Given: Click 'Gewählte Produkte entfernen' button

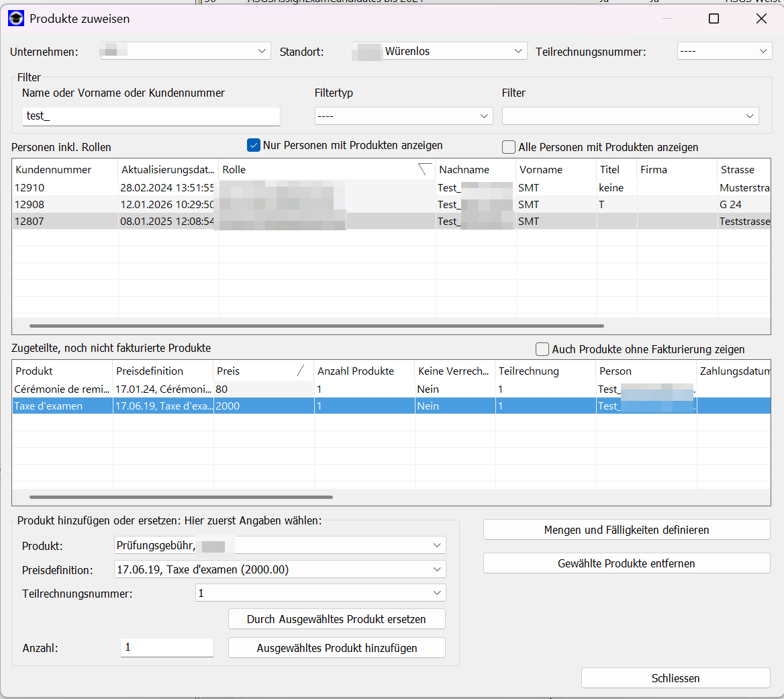Looking at the screenshot, I should [x=626, y=563].
